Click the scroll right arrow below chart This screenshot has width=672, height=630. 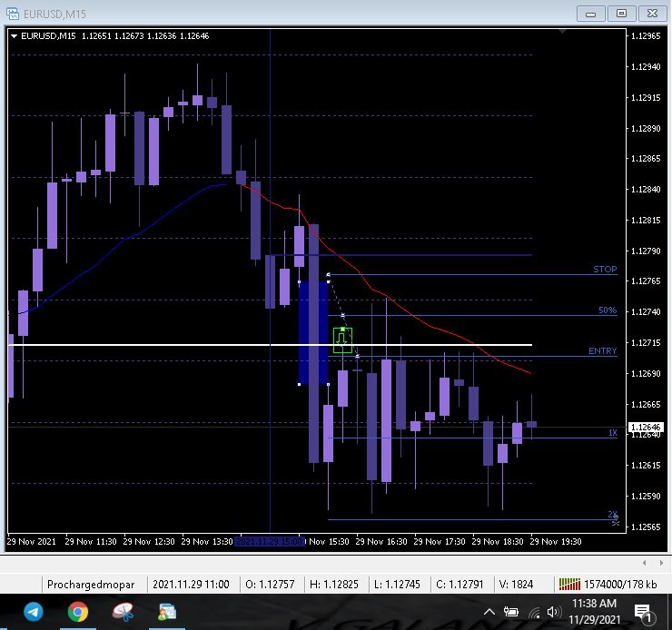pyautogui.click(x=661, y=563)
